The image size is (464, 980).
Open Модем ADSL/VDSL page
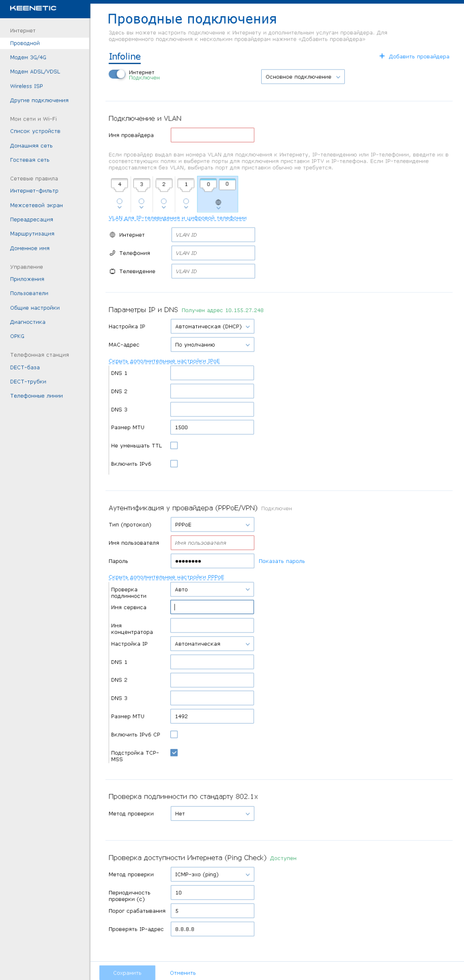click(35, 71)
